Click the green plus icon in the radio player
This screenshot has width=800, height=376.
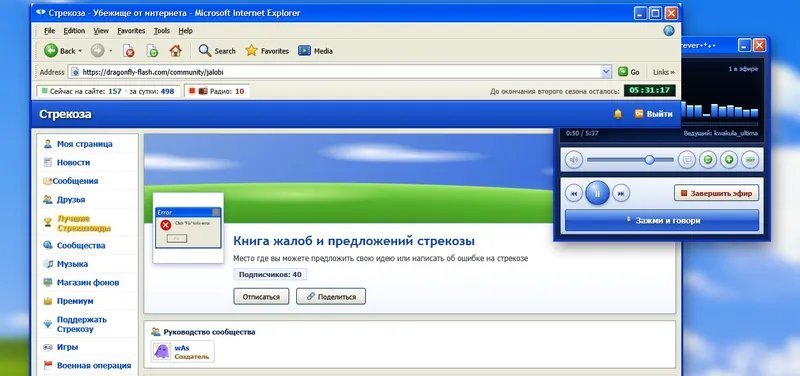[x=729, y=160]
